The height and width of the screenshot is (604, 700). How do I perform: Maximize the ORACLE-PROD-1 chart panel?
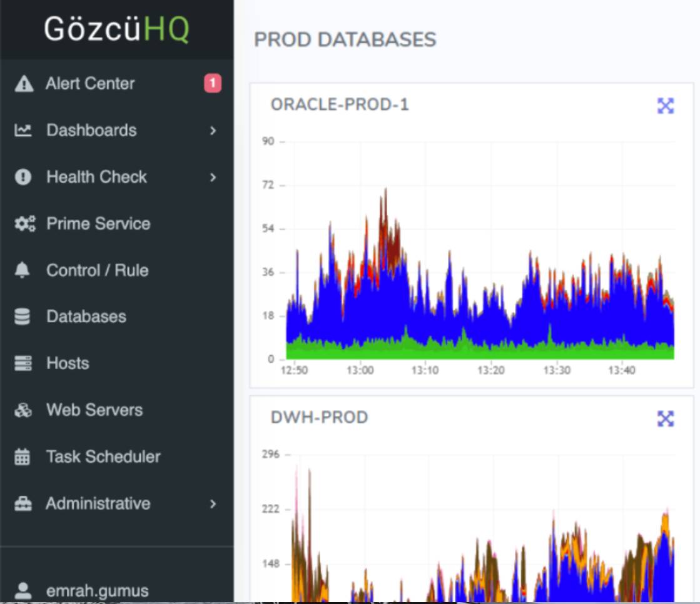(666, 106)
